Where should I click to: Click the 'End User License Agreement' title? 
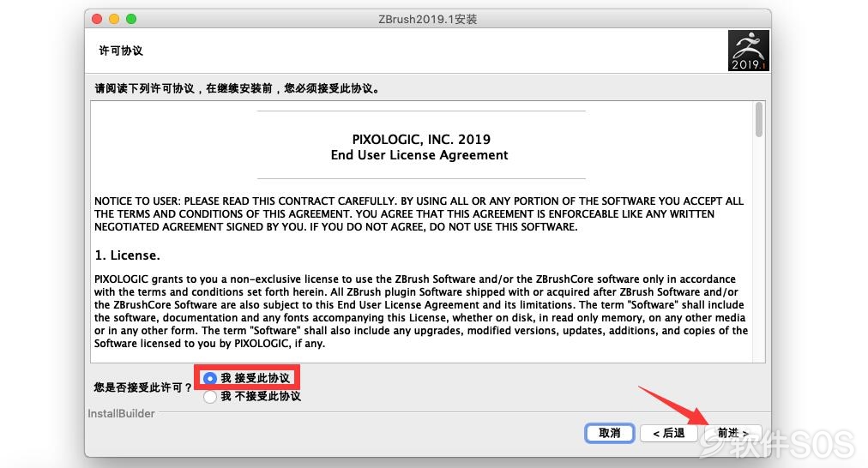[x=419, y=155]
